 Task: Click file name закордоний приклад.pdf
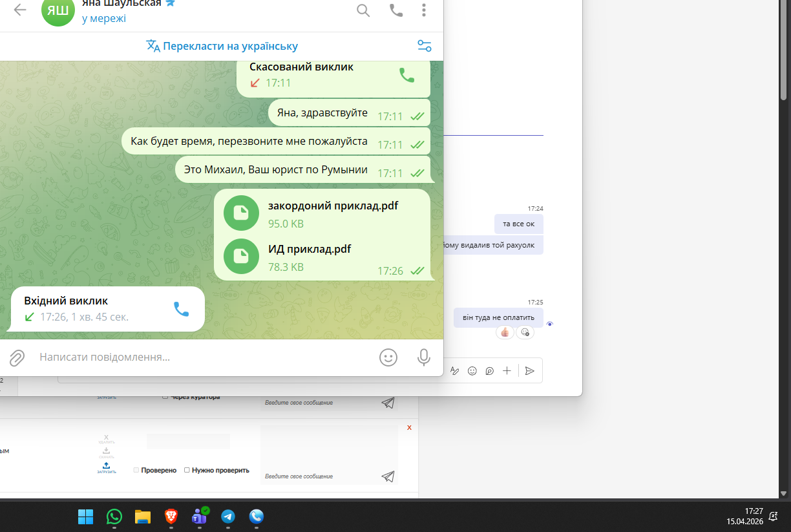pos(333,206)
